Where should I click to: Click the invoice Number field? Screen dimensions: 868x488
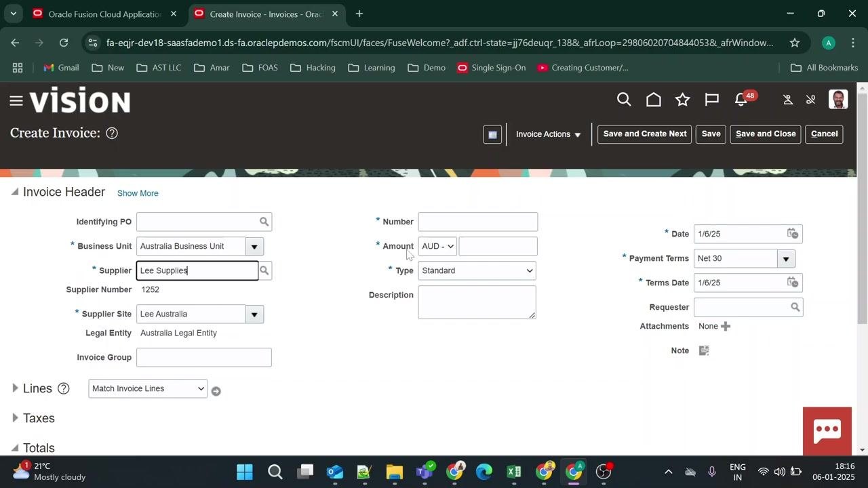[478, 222]
